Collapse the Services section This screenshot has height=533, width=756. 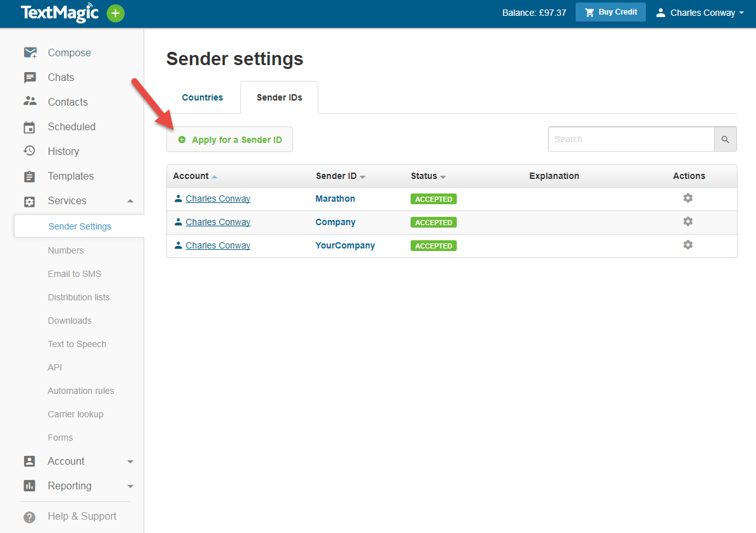pyautogui.click(x=130, y=200)
